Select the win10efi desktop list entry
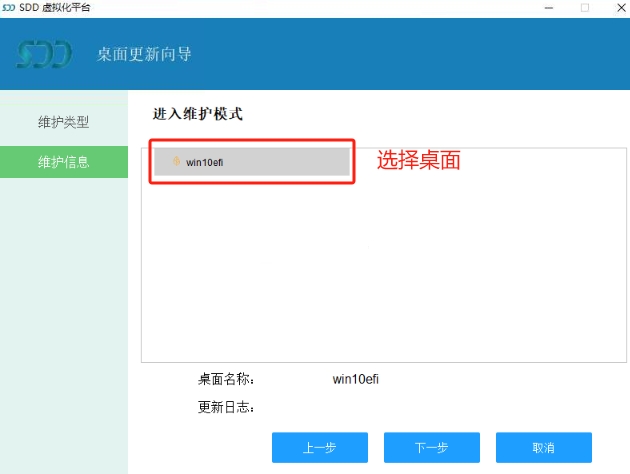This screenshot has height=474, width=630. pyautogui.click(x=251, y=161)
